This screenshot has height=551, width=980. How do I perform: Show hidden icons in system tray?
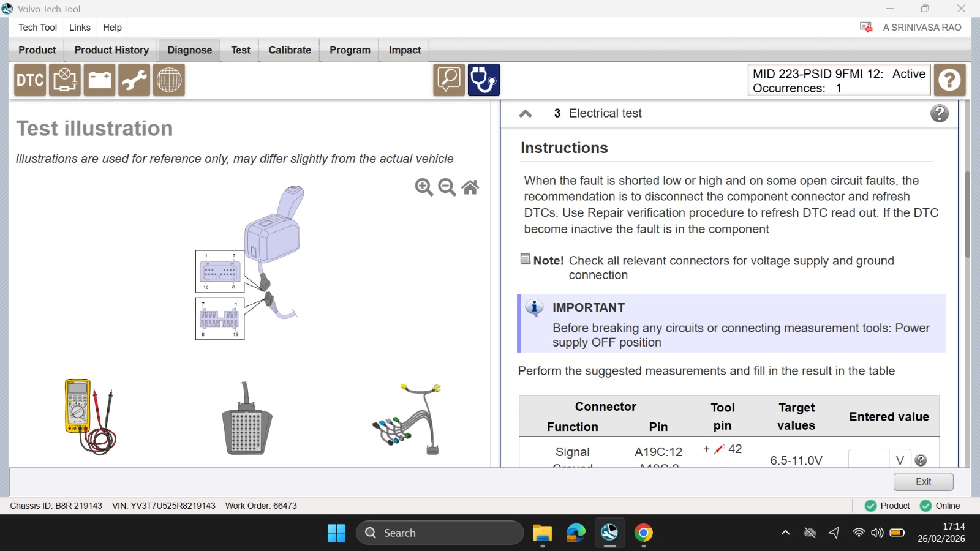[785, 533]
